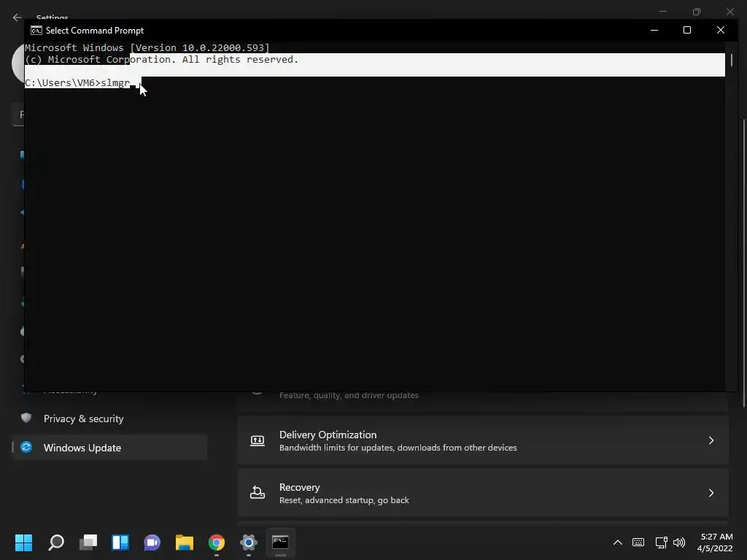Screen dimensions: 747x560
Task: Switch to Settings app on the taskbar
Action: tap(248, 542)
